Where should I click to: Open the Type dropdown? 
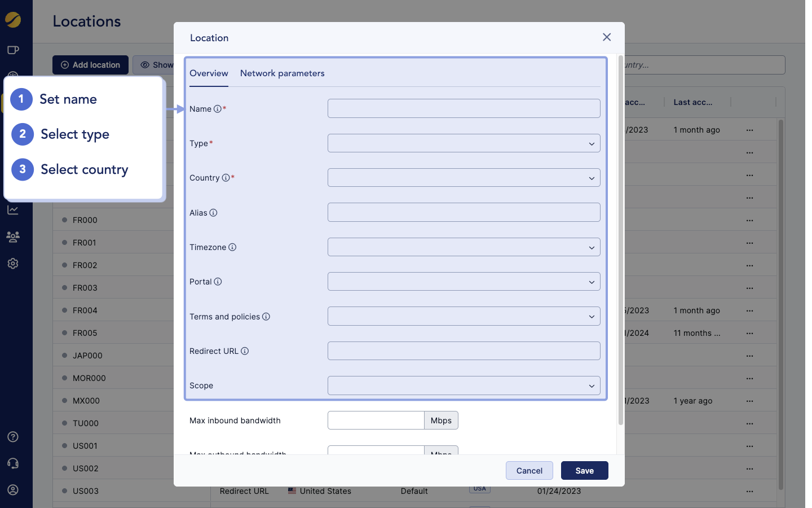[464, 143]
